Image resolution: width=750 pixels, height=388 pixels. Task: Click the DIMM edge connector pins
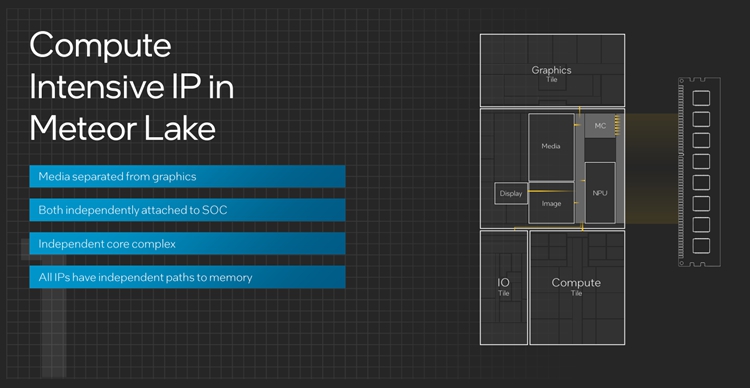pyautogui.click(x=682, y=172)
